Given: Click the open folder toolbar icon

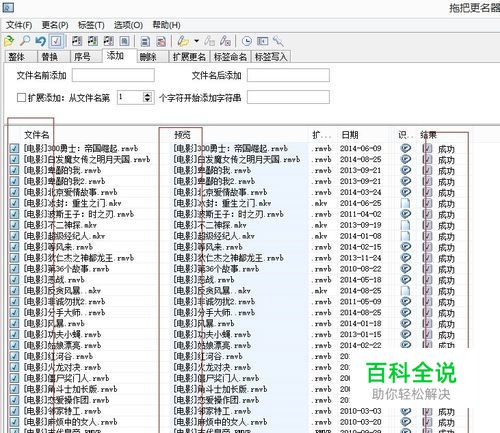Looking at the screenshot, I should pos(9,41).
